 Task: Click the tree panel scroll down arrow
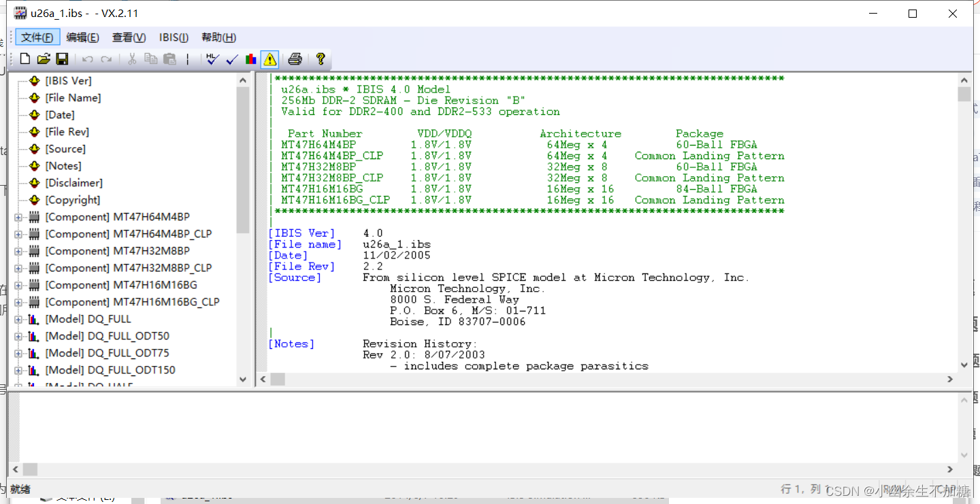tap(243, 380)
